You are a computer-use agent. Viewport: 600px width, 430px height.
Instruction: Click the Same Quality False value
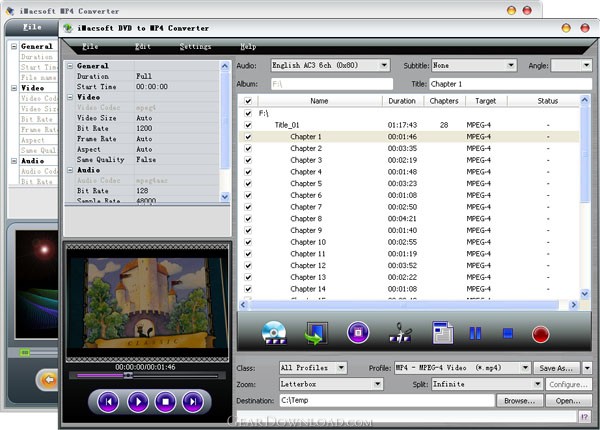[x=146, y=160]
